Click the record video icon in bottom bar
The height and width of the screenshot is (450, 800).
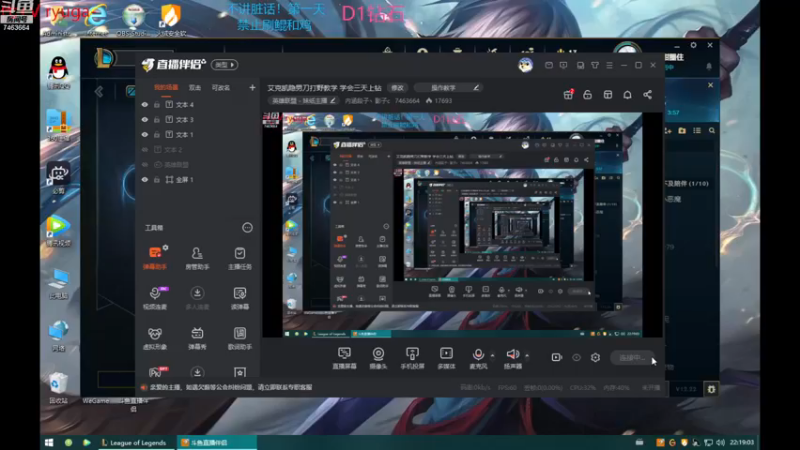click(557, 358)
